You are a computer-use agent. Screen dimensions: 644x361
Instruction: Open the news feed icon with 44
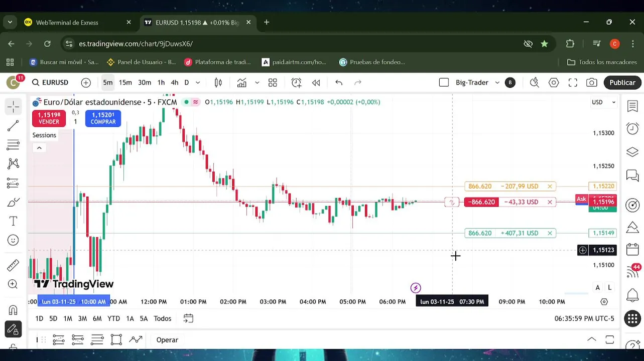point(632,272)
